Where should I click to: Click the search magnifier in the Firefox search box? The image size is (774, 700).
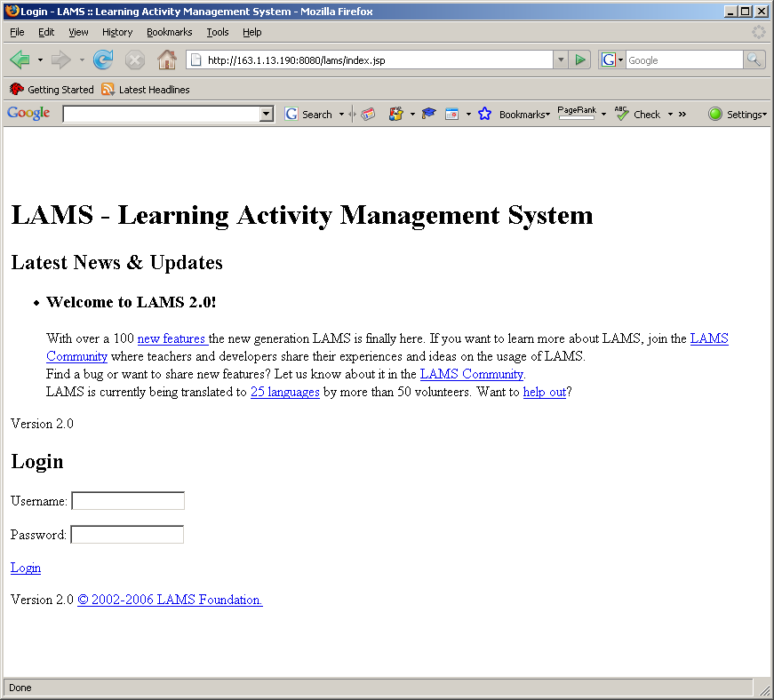(754, 60)
